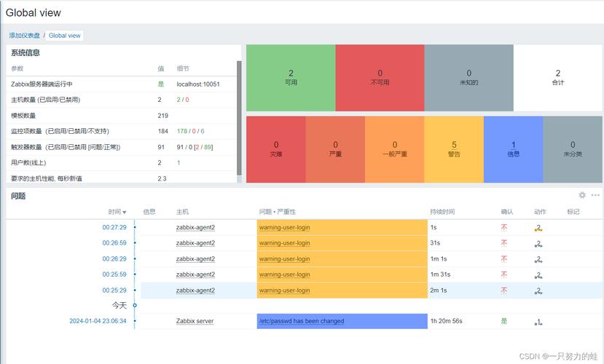The image size is (604, 364).
Task: Open zabbix-agent2 host menu in 00:27:29 row
Action: click(195, 228)
